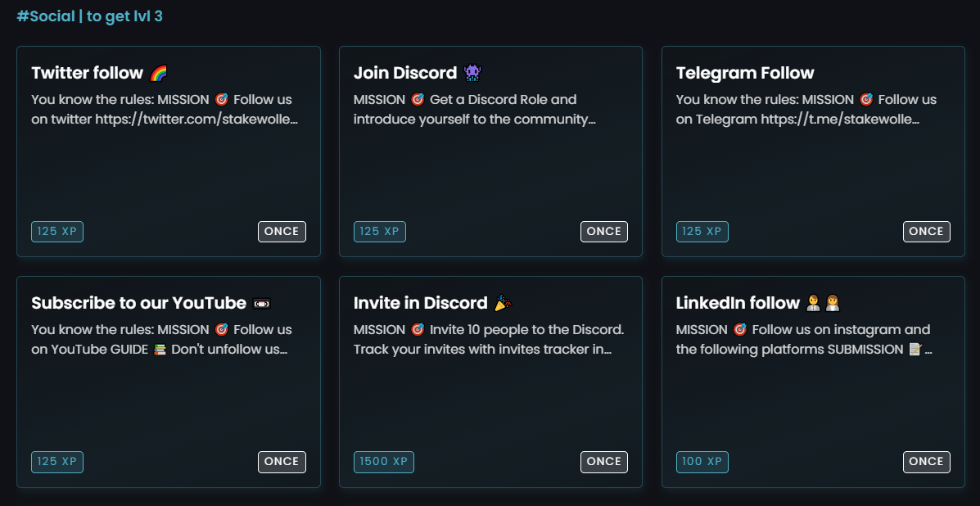The image size is (980, 506).
Task: Click the 'Join Discord' title text
Action: pos(405,73)
